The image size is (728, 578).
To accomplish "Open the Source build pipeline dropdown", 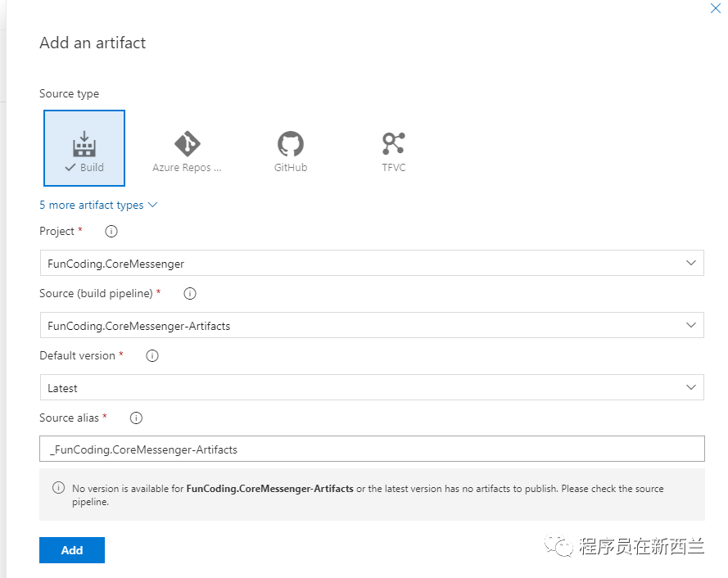I will [372, 325].
